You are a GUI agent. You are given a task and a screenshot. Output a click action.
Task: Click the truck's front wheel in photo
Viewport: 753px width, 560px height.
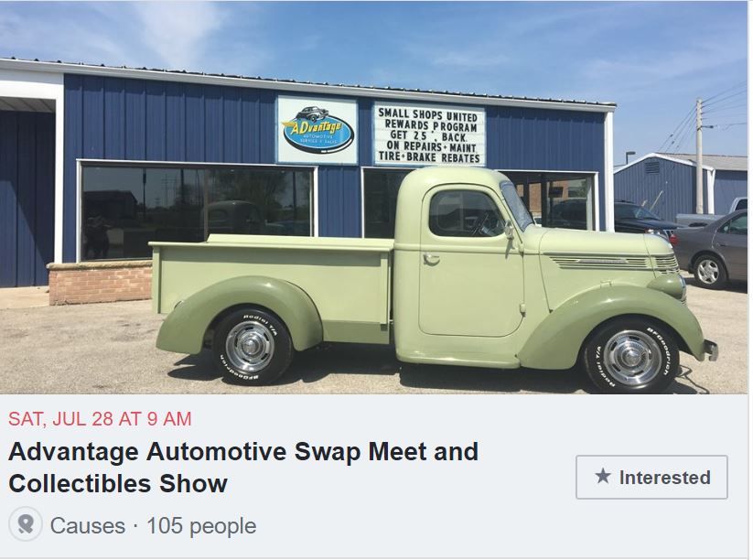click(x=631, y=357)
